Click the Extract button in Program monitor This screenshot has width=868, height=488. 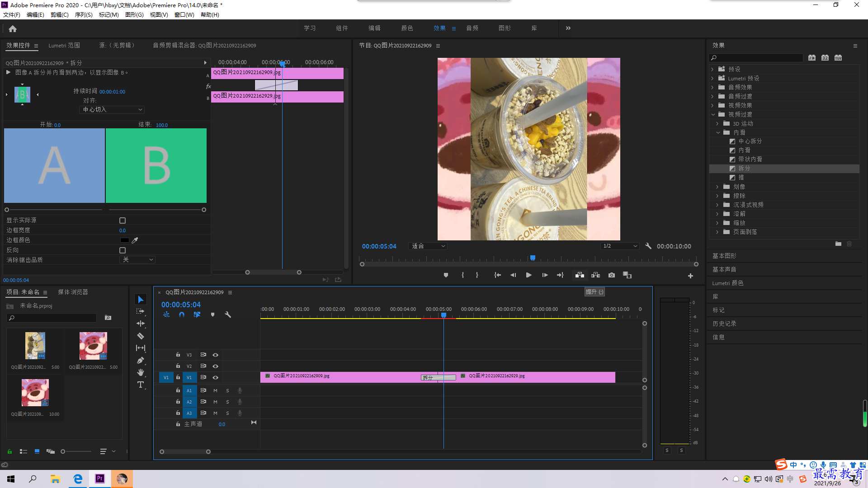(596, 275)
